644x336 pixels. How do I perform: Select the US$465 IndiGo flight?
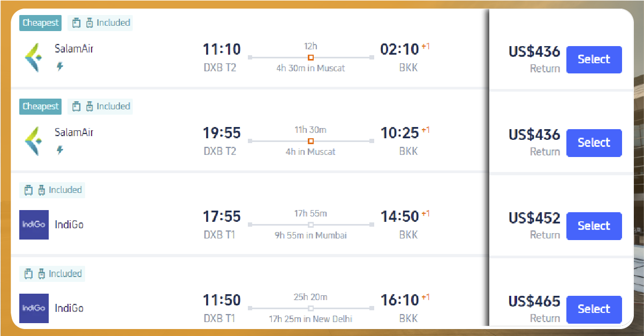(594, 309)
